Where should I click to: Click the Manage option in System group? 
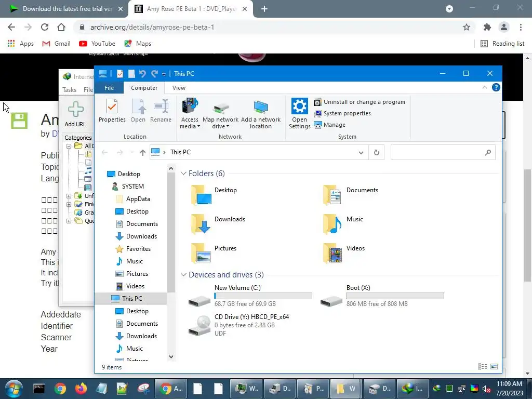pos(330,125)
